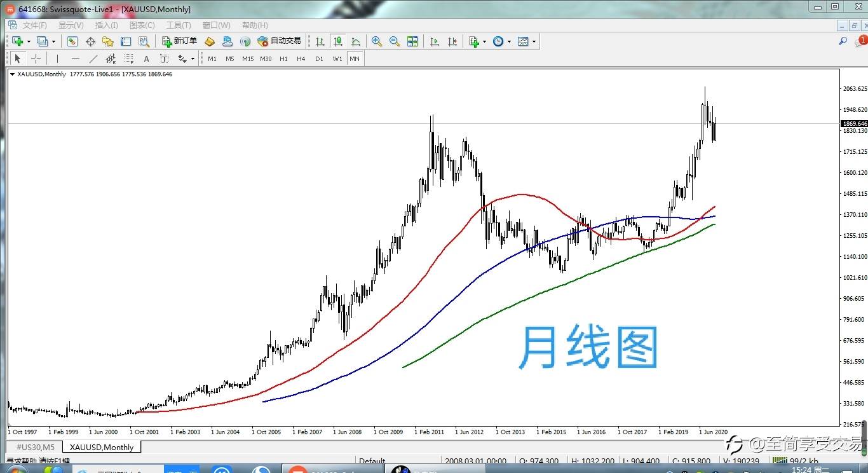The height and width of the screenshot is (473, 868).
Task: Enable chart auto scroll button
Action: [435, 41]
